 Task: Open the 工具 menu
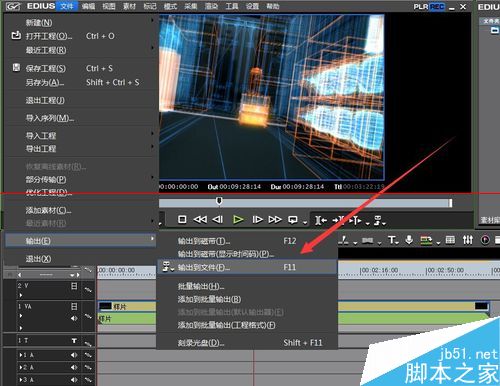tap(232, 6)
